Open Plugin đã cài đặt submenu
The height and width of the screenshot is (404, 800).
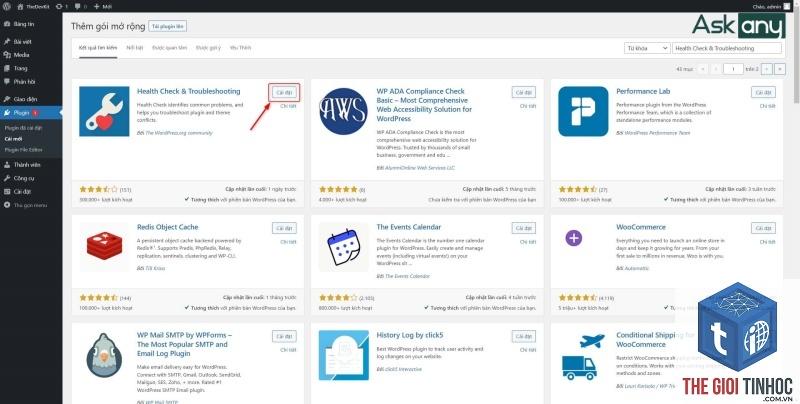point(23,128)
